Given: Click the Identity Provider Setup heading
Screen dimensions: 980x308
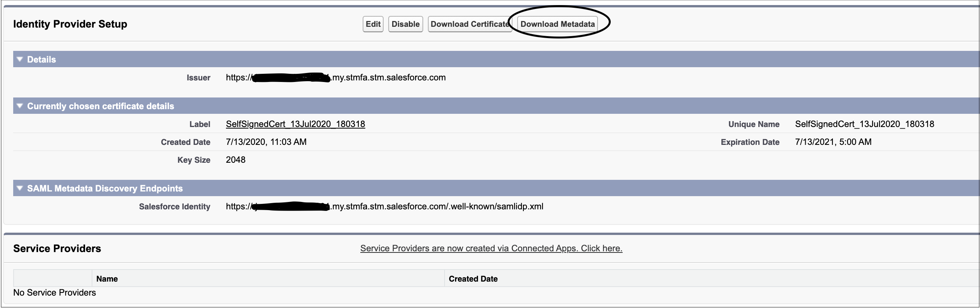Looking at the screenshot, I should point(70,24).
